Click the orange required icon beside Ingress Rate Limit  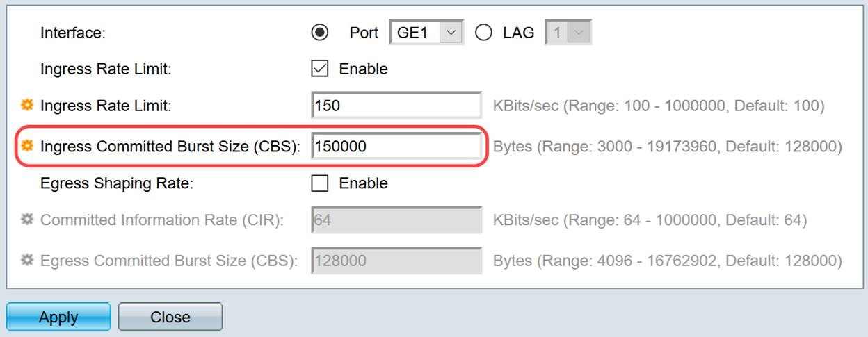28,106
